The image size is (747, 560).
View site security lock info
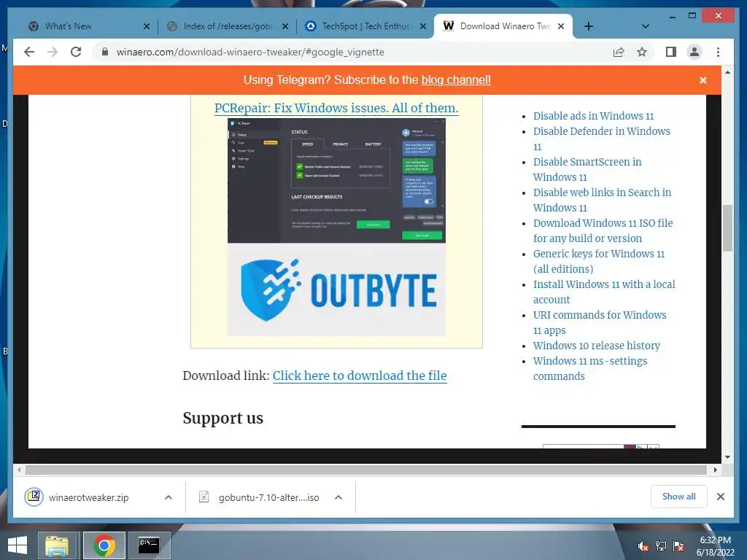105,52
